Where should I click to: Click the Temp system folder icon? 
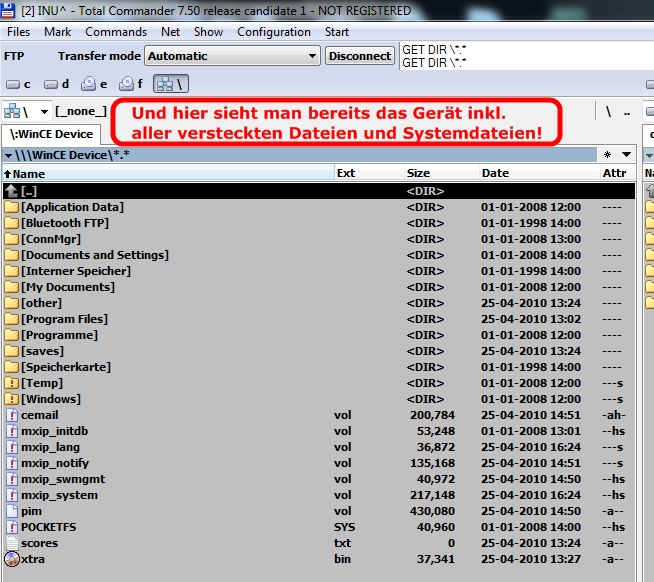(x=12, y=383)
